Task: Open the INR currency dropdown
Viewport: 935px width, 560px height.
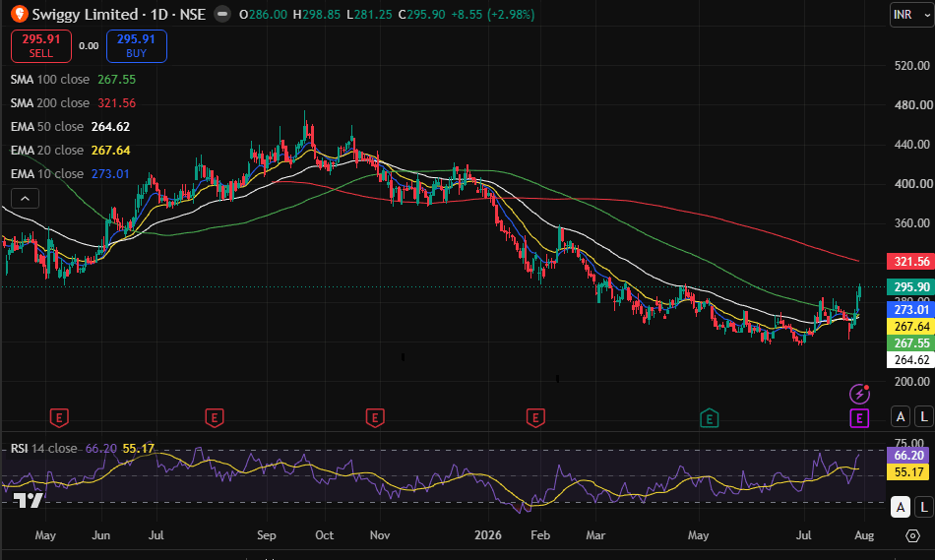Action: pyautogui.click(x=910, y=15)
